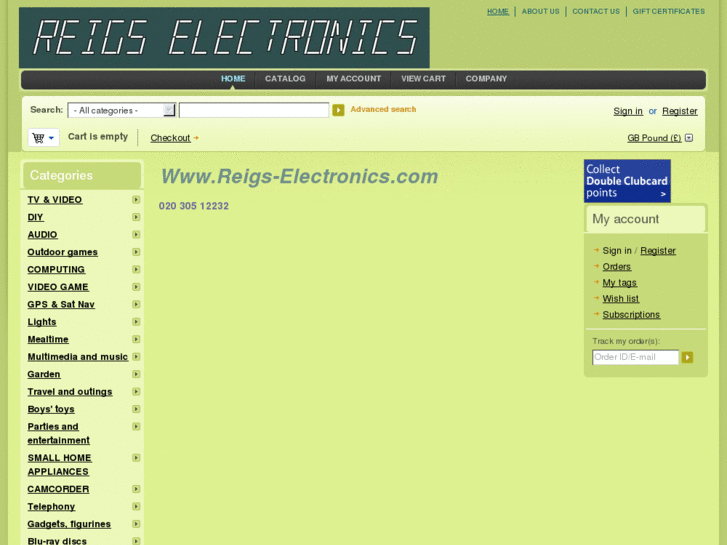Open the Lights category link
This screenshot has height=545, width=727.
click(42, 322)
